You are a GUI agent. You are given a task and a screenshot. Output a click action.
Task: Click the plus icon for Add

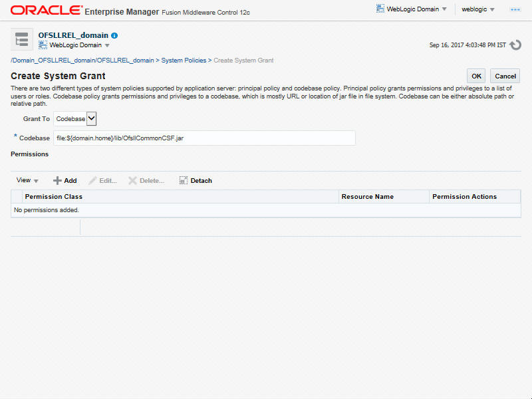click(x=57, y=180)
